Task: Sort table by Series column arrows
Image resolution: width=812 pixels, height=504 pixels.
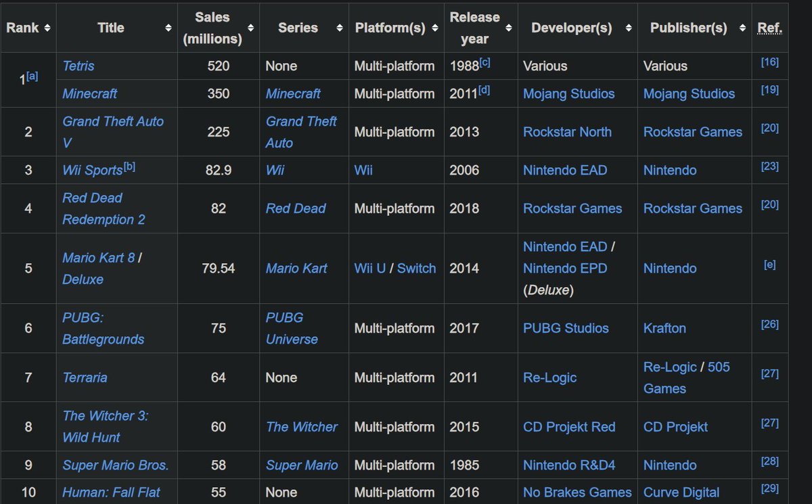Action: tap(338, 28)
